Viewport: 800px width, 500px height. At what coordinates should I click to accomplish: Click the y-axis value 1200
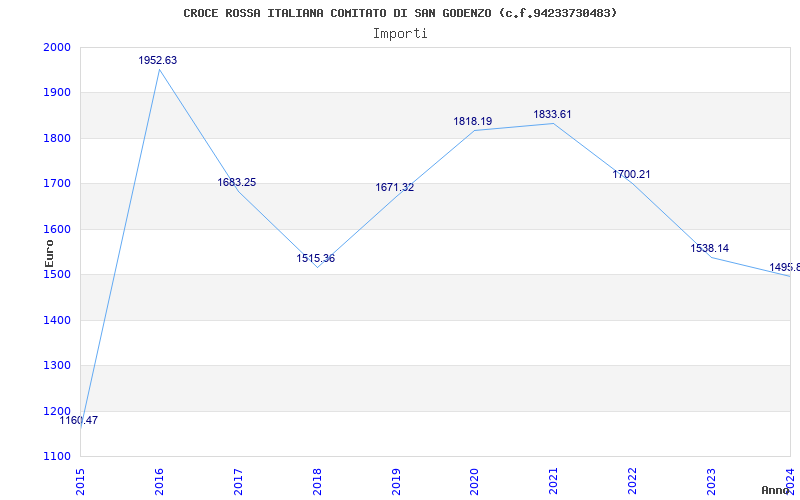57,411
